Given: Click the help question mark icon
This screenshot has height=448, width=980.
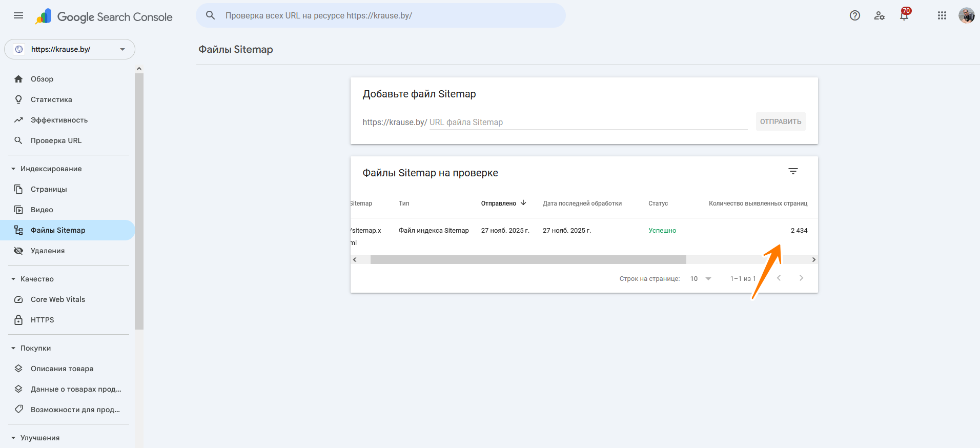Looking at the screenshot, I should 854,15.
